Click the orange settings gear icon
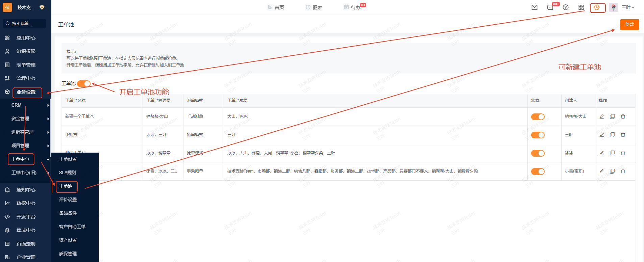 (597, 7)
